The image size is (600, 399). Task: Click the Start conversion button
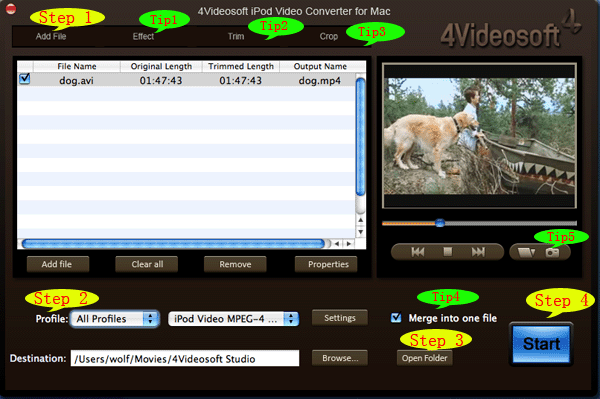[x=541, y=344]
